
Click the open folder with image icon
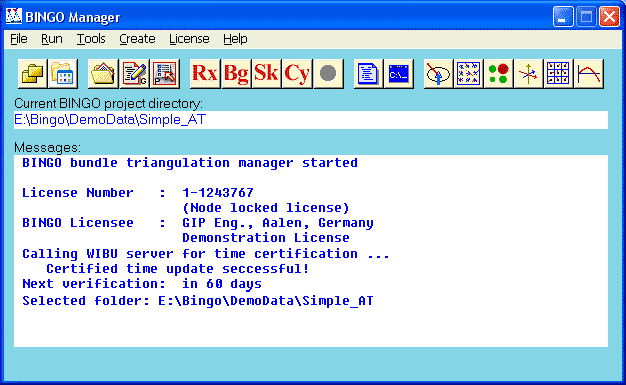coord(103,74)
